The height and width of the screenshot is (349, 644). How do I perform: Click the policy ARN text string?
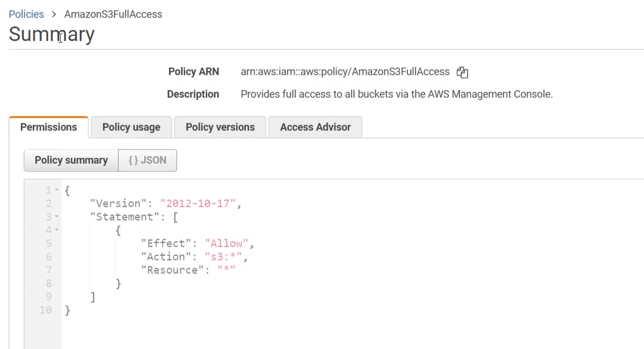click(345, 72)
